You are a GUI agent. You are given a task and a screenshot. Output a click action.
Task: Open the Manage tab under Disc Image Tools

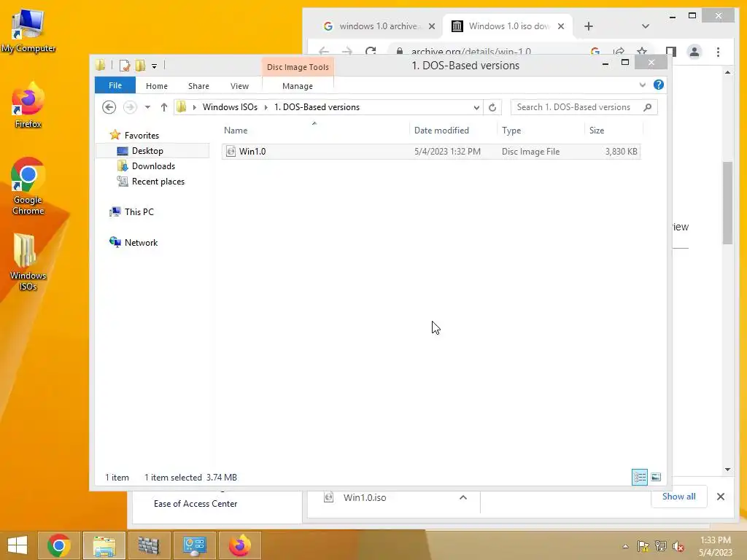pyautogui.click(x=298, y=86)
